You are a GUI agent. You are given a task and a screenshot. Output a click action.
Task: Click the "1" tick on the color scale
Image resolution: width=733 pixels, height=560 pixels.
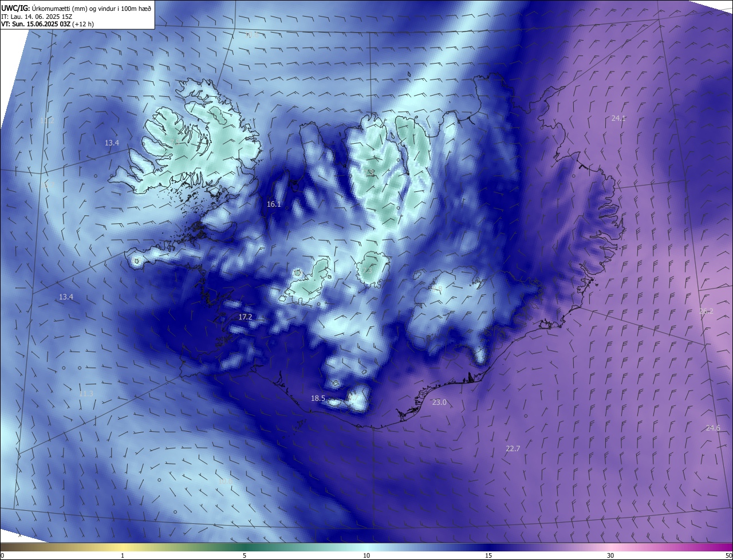pos(123,555)
